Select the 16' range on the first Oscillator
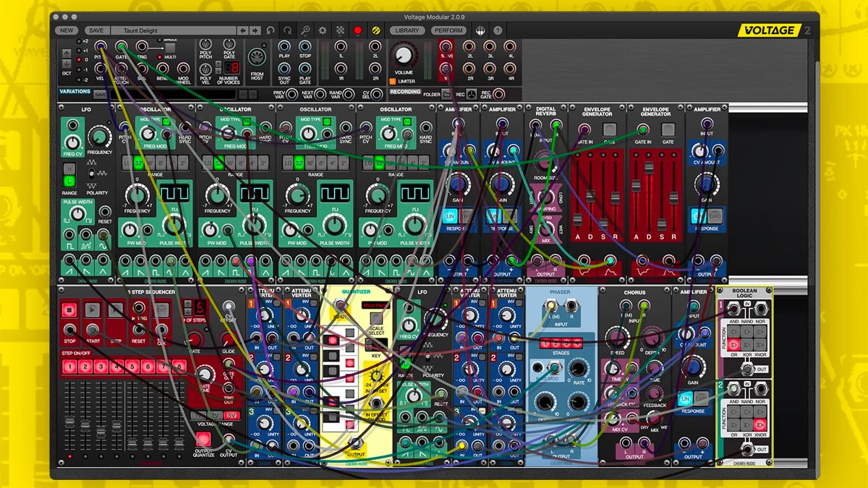 point(148,162)
